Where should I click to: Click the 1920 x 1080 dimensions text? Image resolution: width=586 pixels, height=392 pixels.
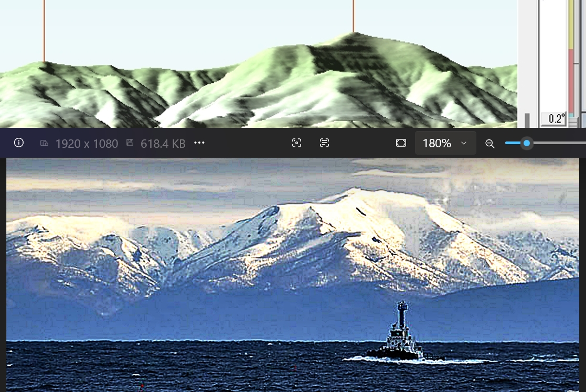tap(87, 143)
